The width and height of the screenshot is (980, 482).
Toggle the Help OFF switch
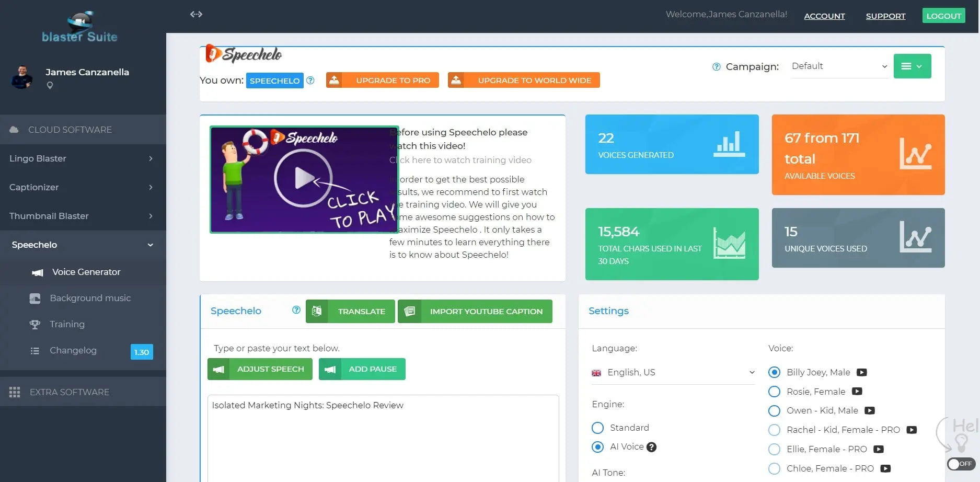click(961, 464)
